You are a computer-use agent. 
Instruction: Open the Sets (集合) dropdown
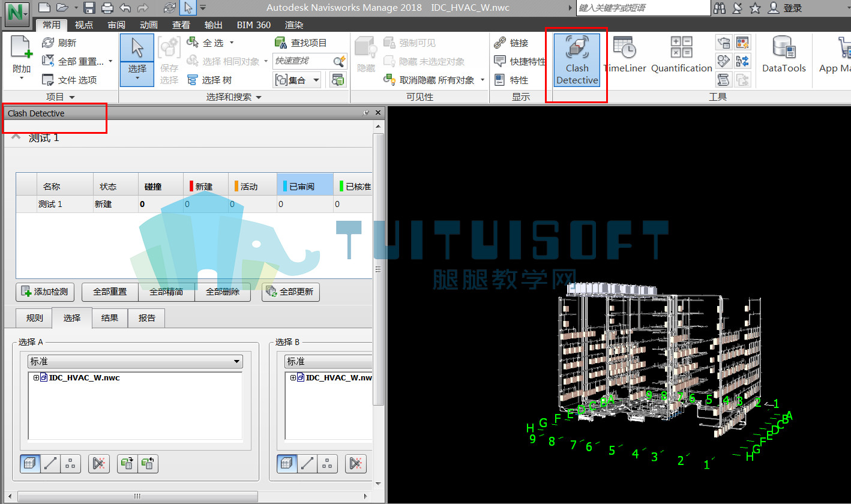(297, 80)
